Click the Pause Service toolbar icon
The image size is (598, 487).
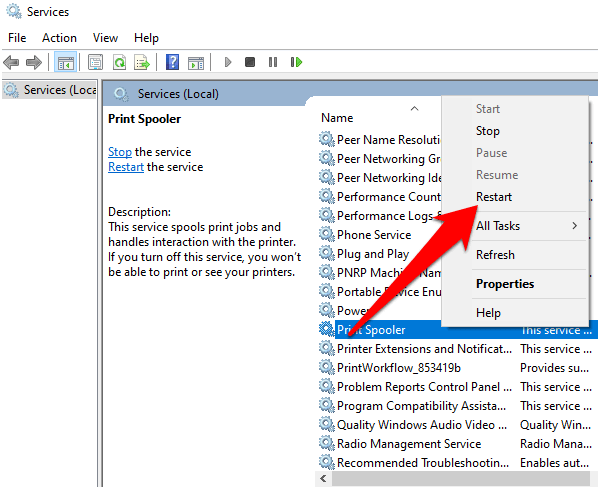coord(273,62)
